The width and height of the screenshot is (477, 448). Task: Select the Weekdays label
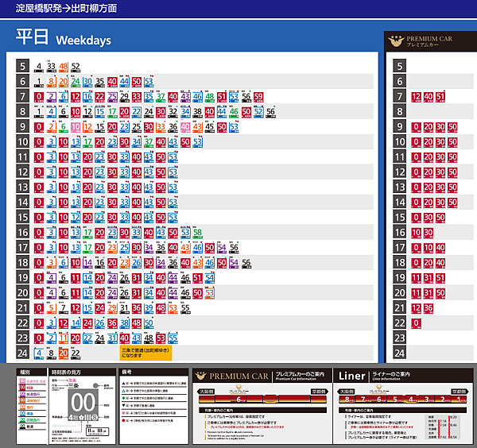[83, 41]
